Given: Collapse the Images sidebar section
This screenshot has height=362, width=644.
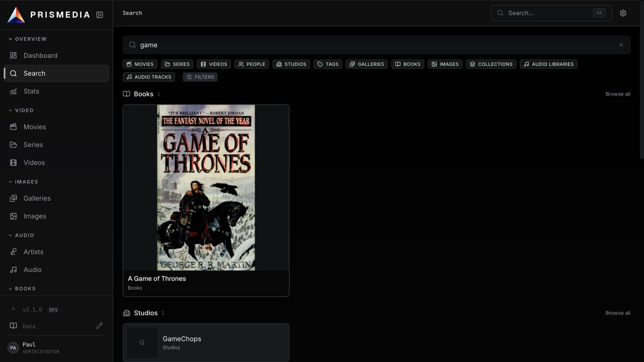Looking at the screenshot, I should (x=24, y=182).
